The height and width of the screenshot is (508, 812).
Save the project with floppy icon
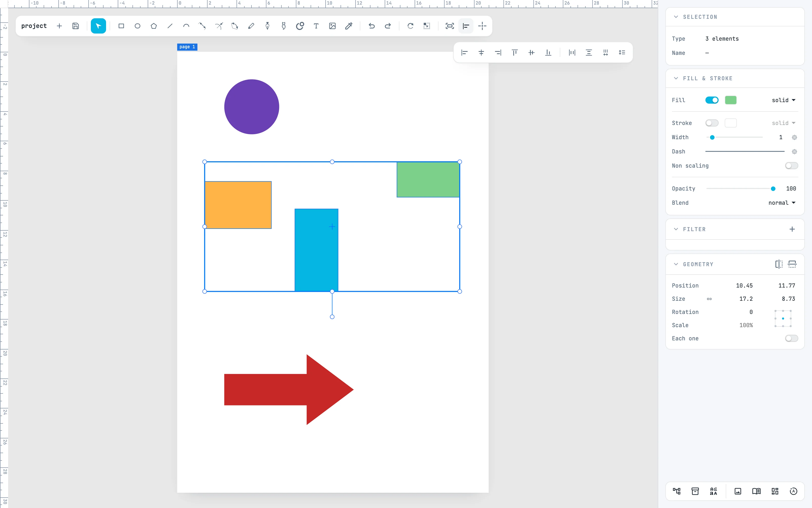click(76, 26)
